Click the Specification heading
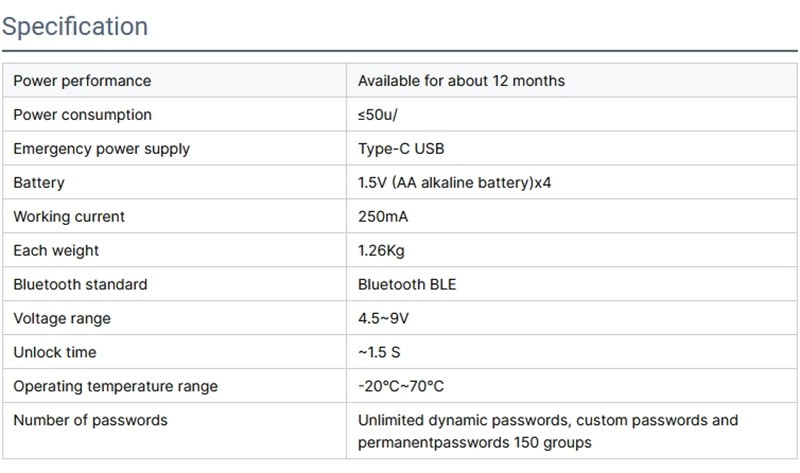The width and height of the screenshot is (800, 473). coord(75,26)
